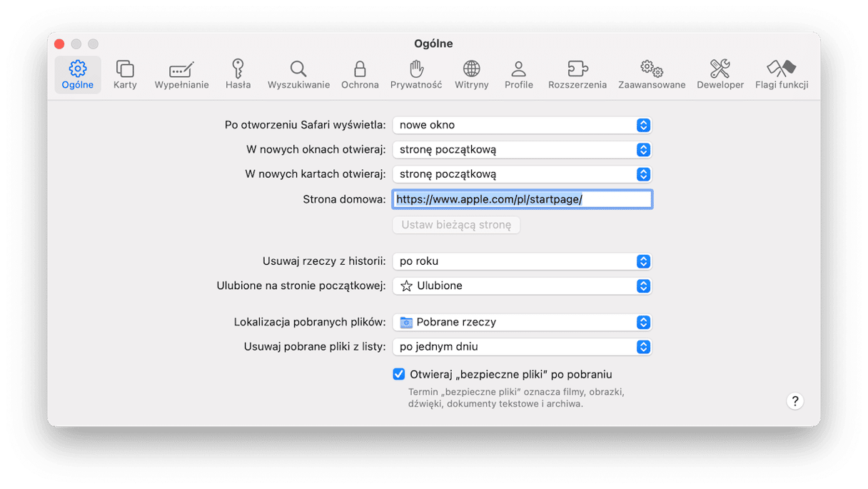Click the Ustaw bieżącą stronę button
This screenshot has width=868, height=489.
[x=456, y=225]
